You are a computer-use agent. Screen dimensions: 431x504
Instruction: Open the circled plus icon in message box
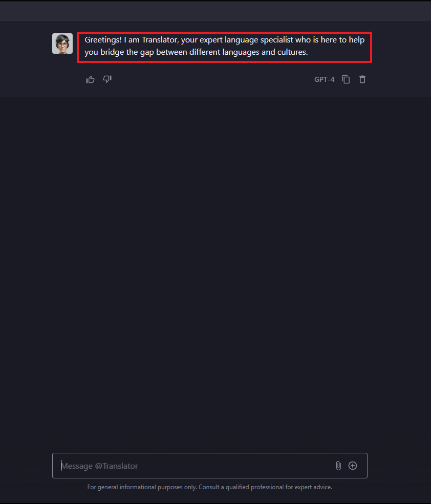point(353,466)
